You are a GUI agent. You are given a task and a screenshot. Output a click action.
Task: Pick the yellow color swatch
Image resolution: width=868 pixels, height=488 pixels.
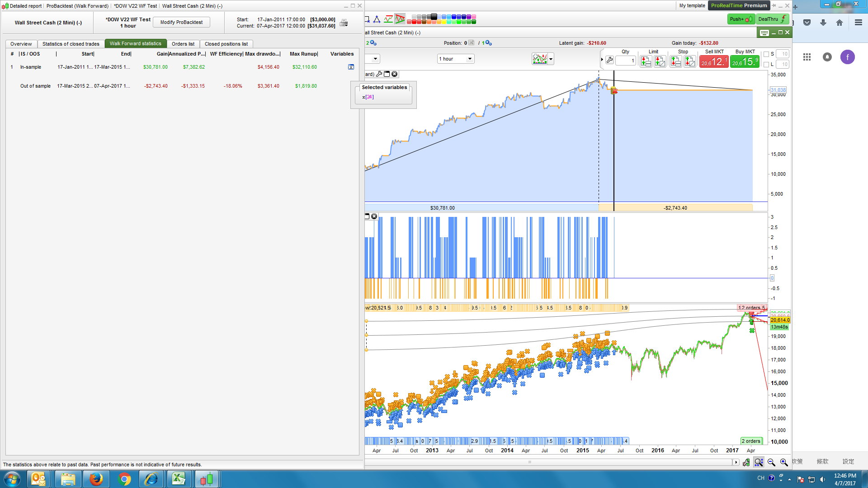tap(443, 22)
